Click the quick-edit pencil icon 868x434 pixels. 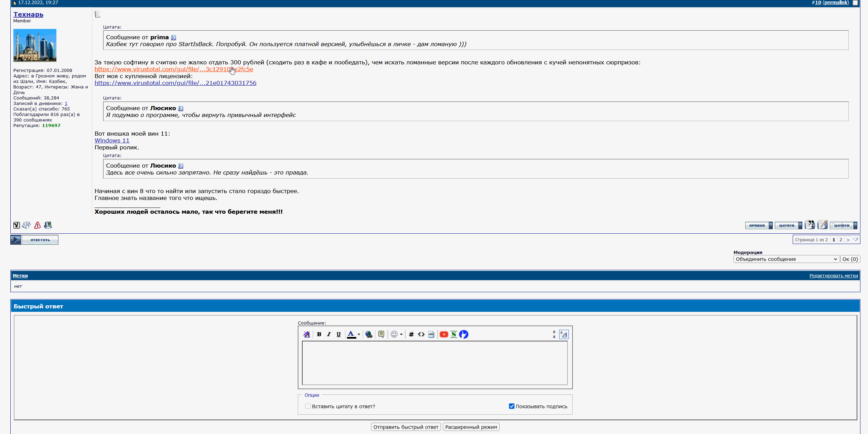pos(822,225)
